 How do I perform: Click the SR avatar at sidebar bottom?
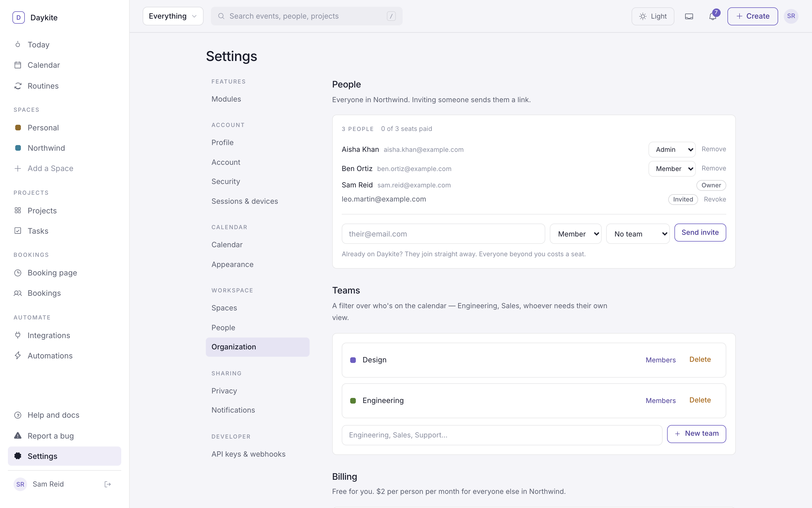click(20, 484)
